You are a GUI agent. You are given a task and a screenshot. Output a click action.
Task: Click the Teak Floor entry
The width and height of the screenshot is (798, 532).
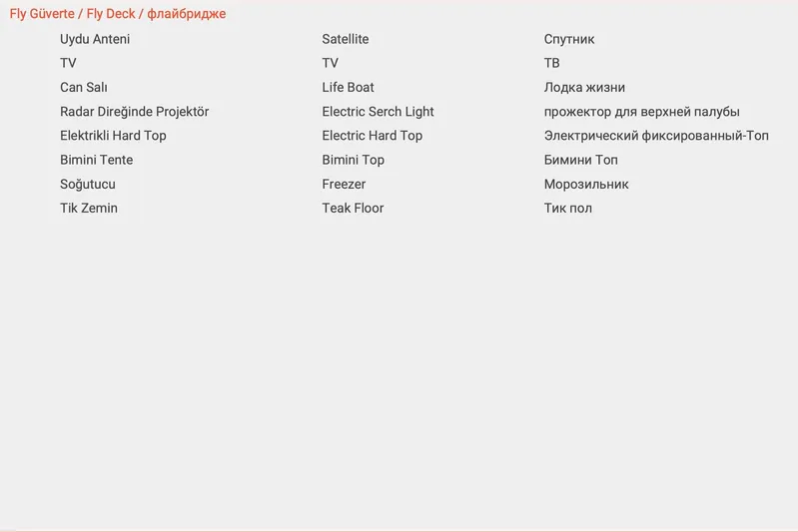353,209
